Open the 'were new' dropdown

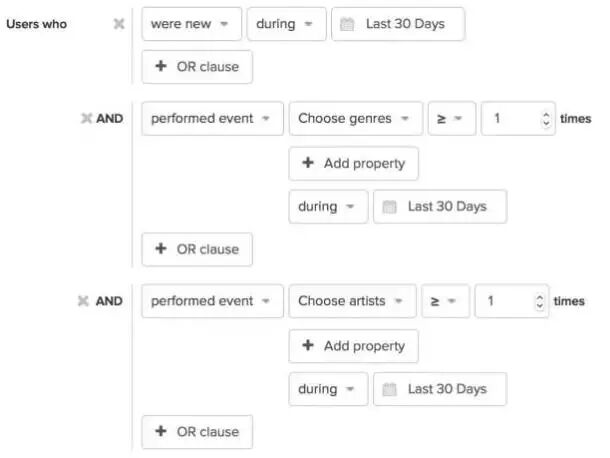[x=191, y=24]
